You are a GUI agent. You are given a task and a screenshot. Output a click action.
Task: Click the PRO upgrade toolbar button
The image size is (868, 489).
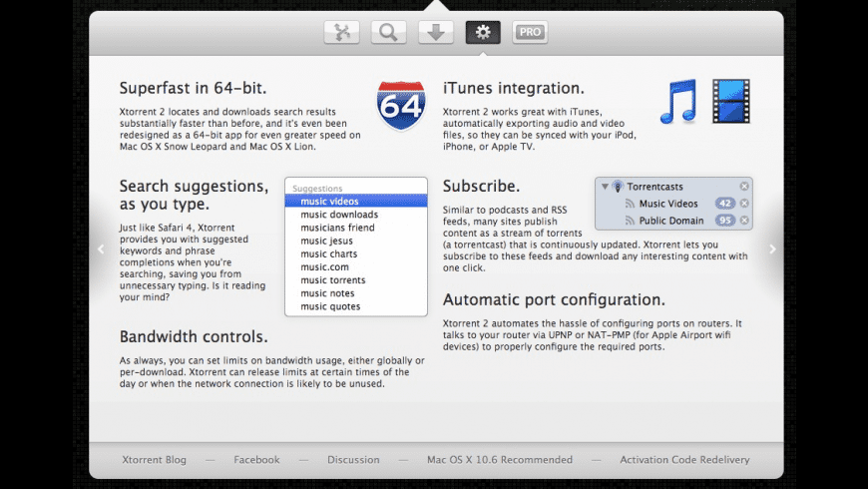(x=530, y=32)
